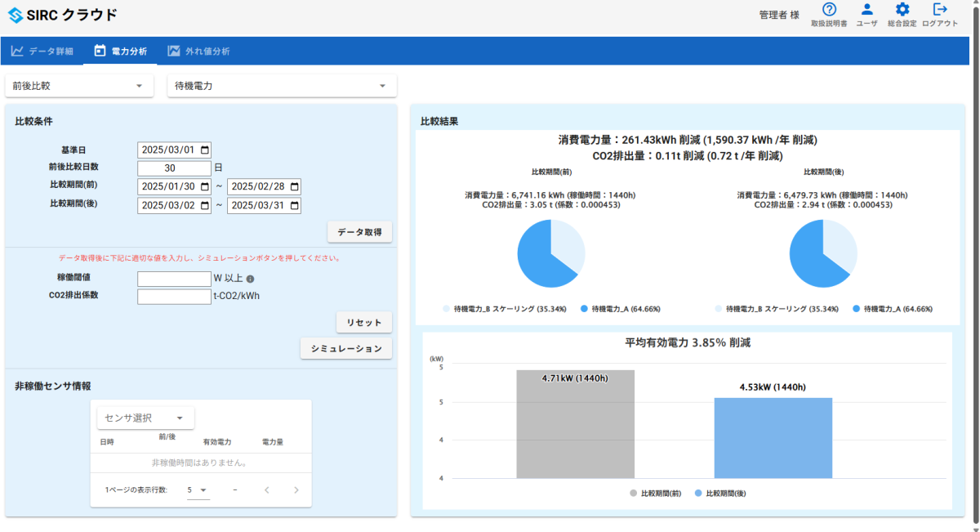Click info icon beside W 以上
Image resolution: width=980 pixels, height=532 pixels.
(x=251, y=279)
